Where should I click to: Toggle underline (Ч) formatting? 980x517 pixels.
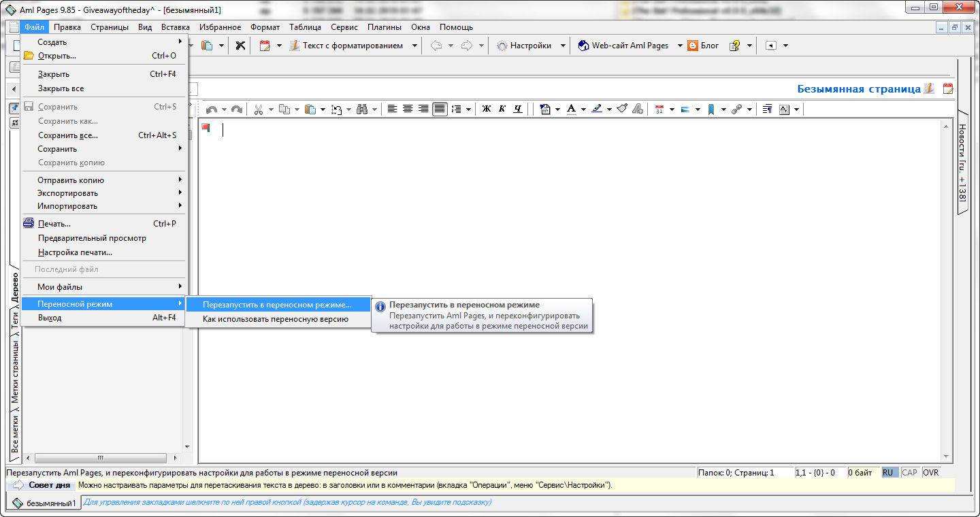tap(518, 109)
